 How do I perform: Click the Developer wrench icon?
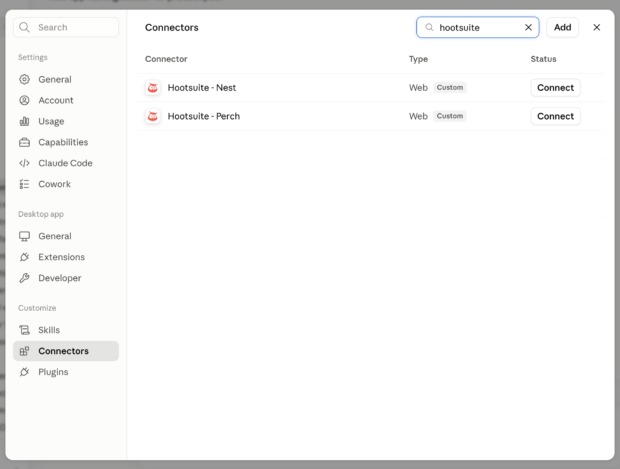tap(25, 278)
